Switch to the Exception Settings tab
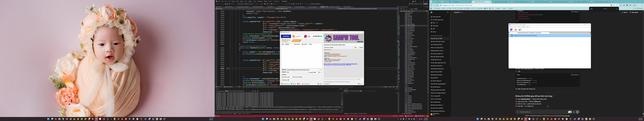 [x=353, y=114]
